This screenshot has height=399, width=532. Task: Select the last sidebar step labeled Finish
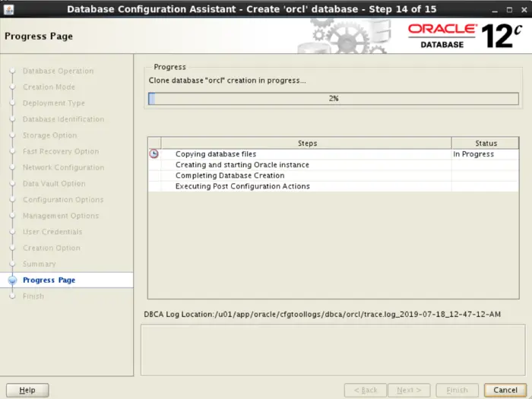[x=33, y=296]
